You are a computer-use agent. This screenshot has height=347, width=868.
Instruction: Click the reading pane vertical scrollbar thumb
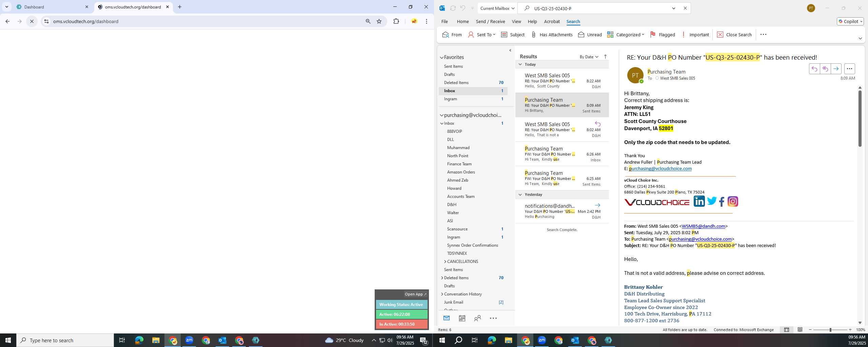tap(860, 118)
